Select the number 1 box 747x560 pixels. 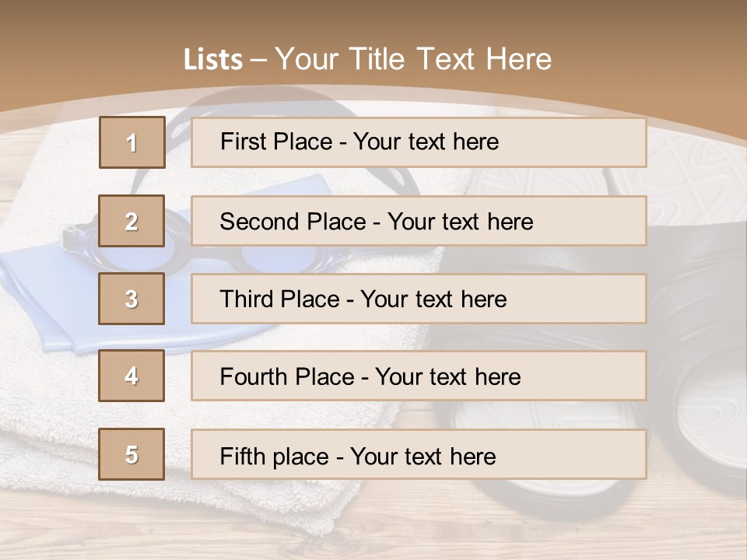[x=132, y=142]
